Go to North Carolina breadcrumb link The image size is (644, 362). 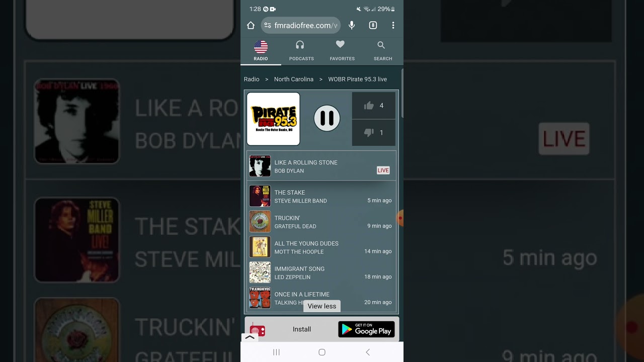(x=294, y=79)
